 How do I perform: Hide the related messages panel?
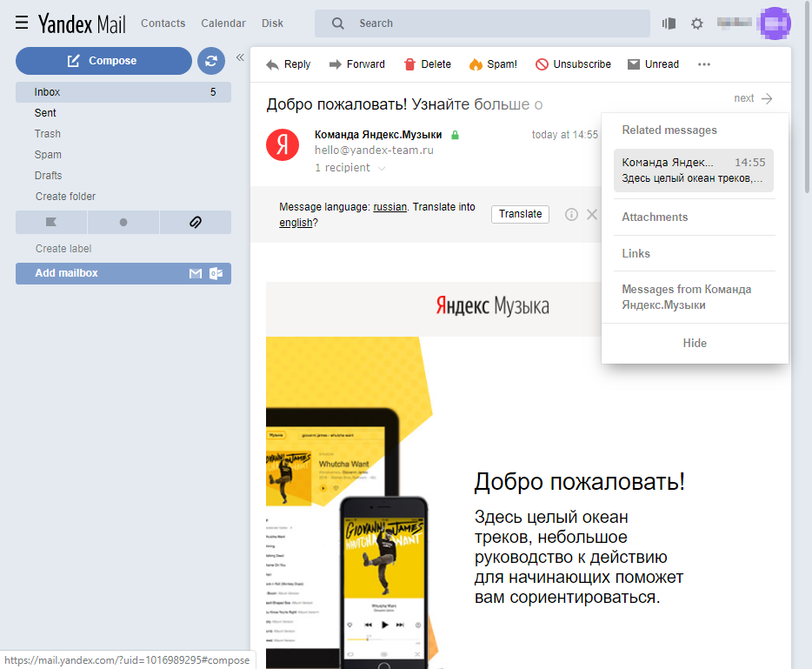pos(695,343)
